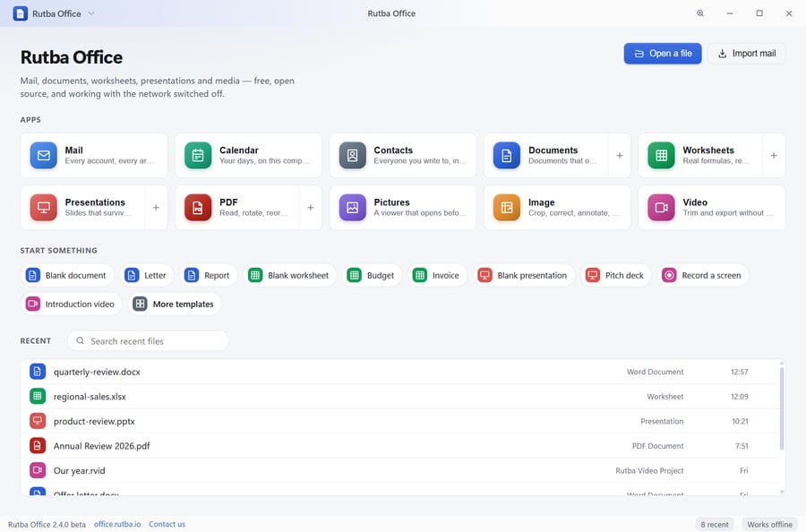Start a Letter template
Screen dimensions: 806x532
tap(147, 276)
